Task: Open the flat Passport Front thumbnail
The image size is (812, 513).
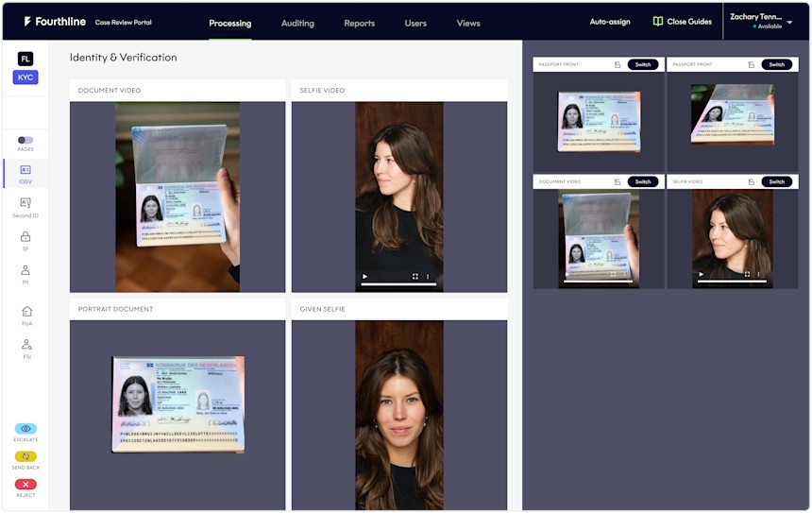Action: click(x=599, y=121)
